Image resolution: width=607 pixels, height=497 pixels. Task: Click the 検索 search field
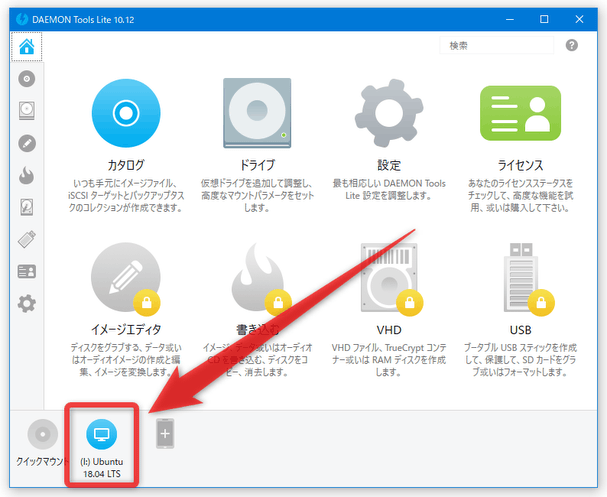coord(497,45)
